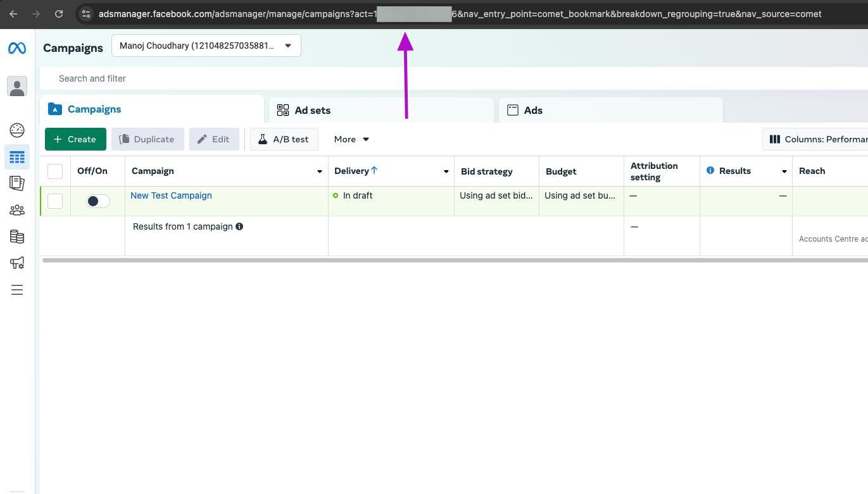Click the Budget column header
The image size is (868, 494).
tap(561, 171)
